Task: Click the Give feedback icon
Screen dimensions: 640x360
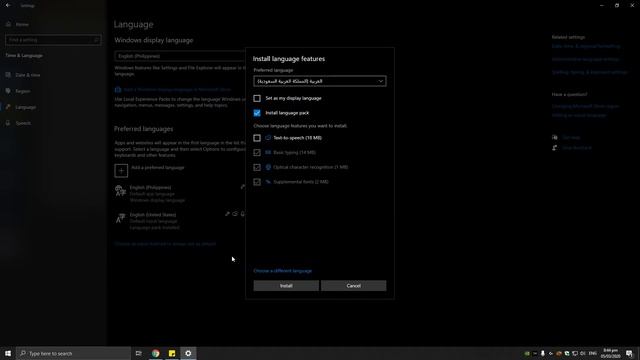Action: click(555, 148)
